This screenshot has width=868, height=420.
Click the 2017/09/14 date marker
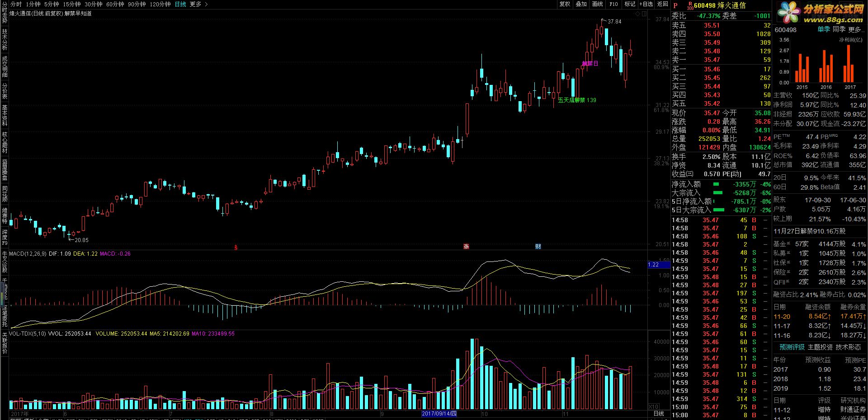click(x=439, y=414)
